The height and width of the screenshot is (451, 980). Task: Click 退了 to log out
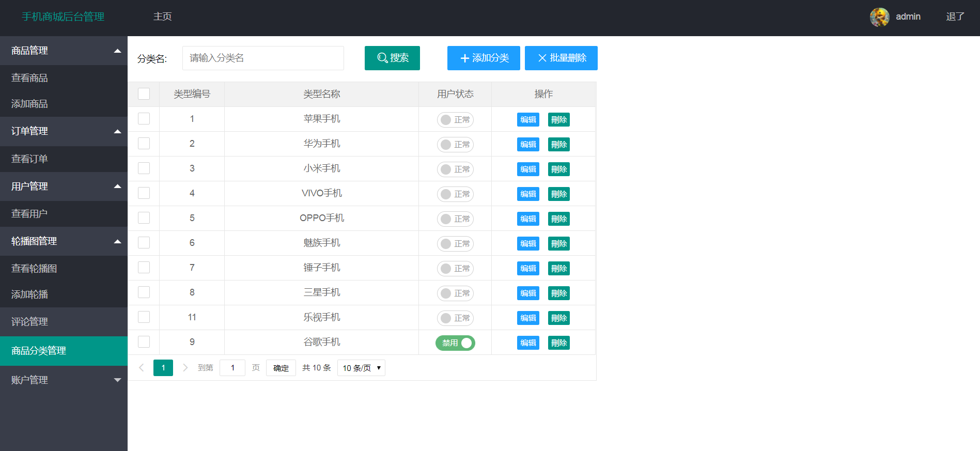point(955,17)
